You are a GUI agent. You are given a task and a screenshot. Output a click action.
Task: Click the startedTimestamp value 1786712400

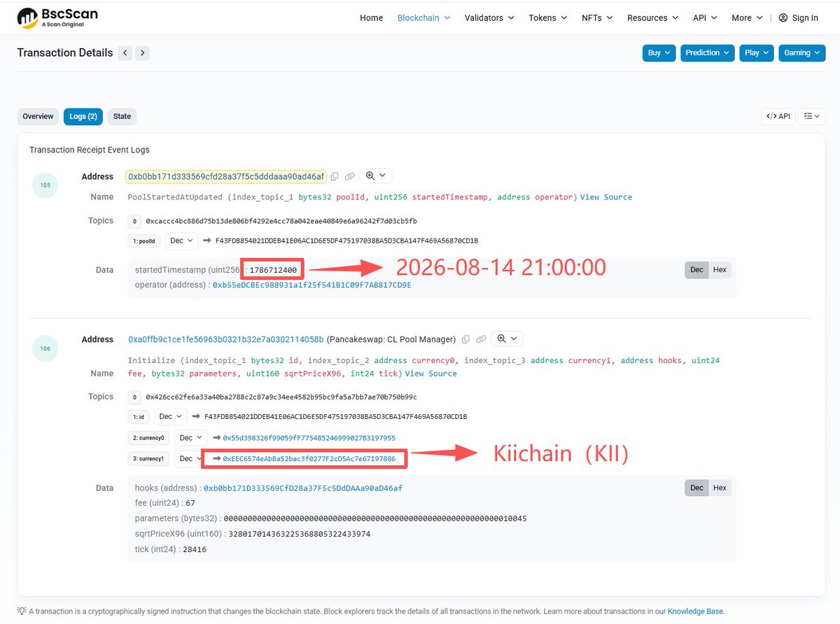(x=273, y=270)
